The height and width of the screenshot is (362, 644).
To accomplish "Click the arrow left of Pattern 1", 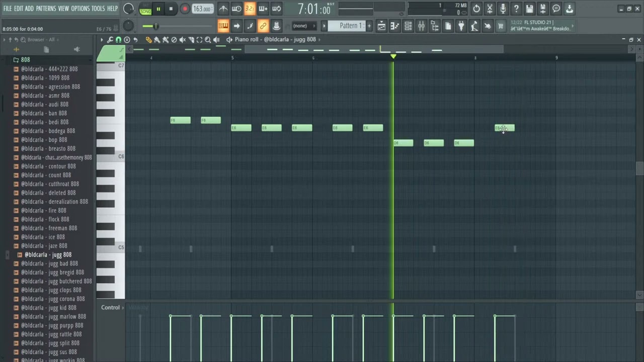I will coord(324,26).
